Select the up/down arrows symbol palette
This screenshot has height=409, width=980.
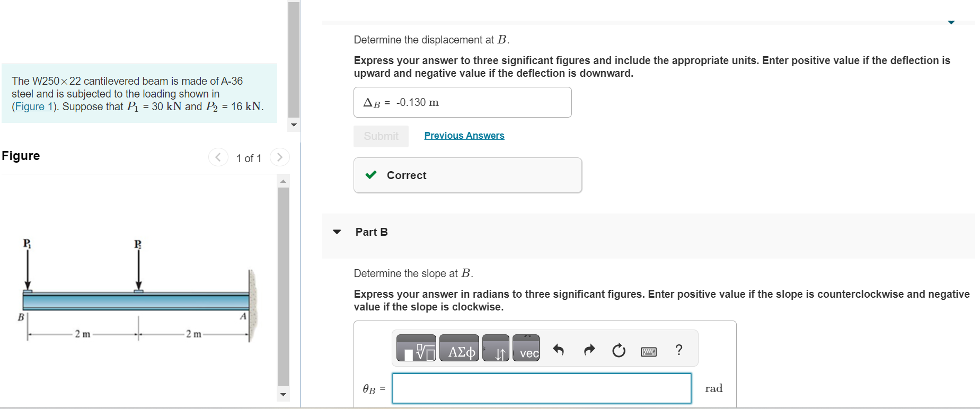coord(496,349)
